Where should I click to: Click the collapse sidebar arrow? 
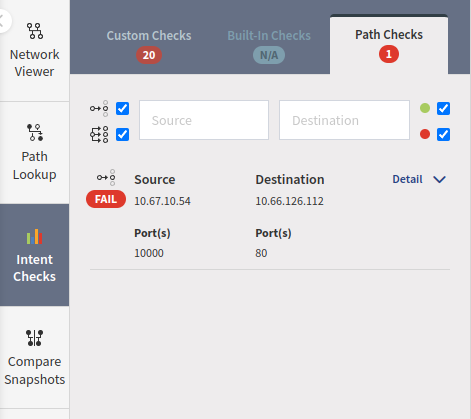[3, 21]
